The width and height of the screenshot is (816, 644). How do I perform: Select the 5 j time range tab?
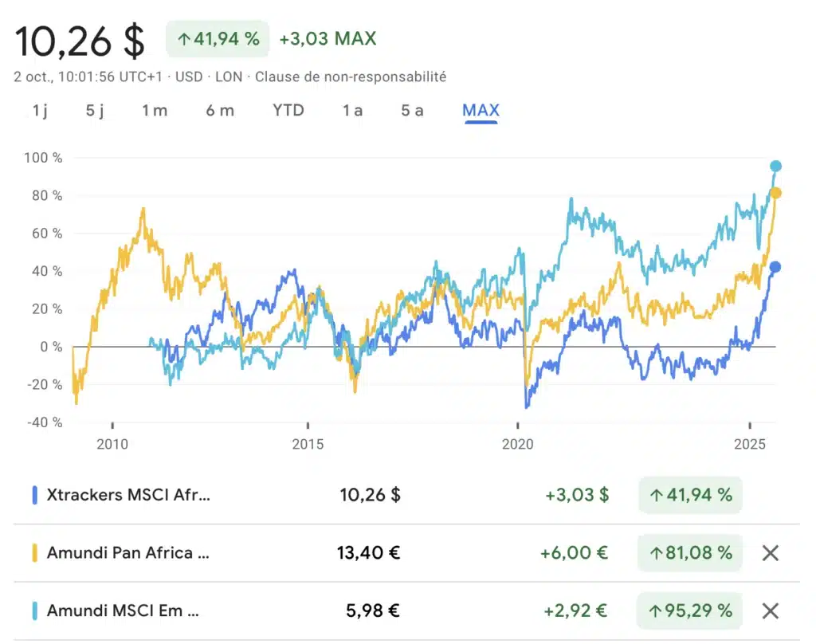95,110
